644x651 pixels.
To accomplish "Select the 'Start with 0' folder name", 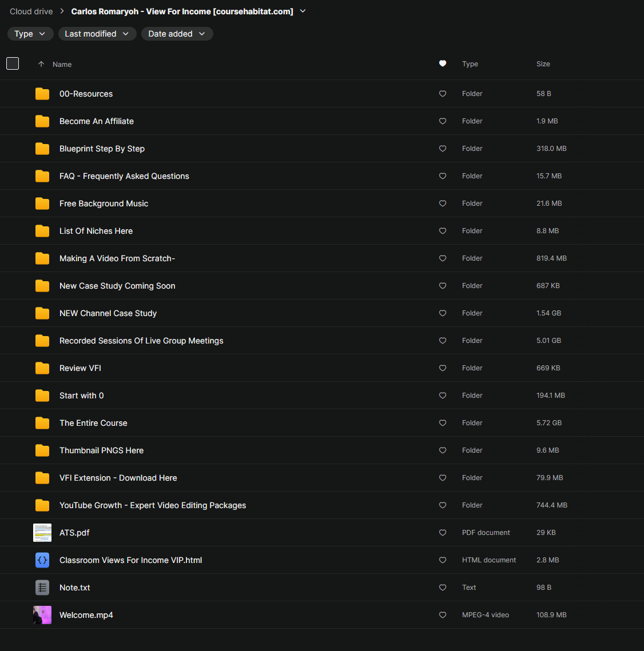I will 81,396.
